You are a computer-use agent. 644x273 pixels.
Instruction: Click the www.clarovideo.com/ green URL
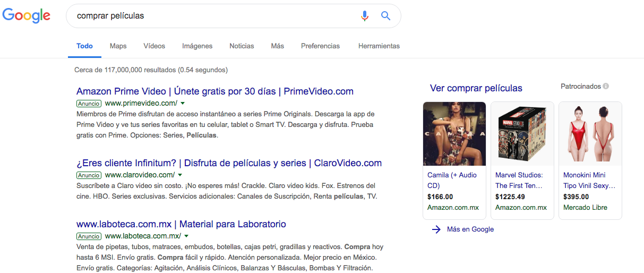pyautogui.click(x=140, y=175)
